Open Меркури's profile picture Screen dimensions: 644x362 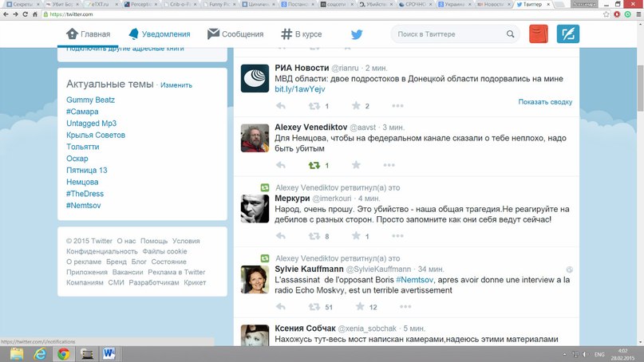pyautogui.click(x=255, y=209)
